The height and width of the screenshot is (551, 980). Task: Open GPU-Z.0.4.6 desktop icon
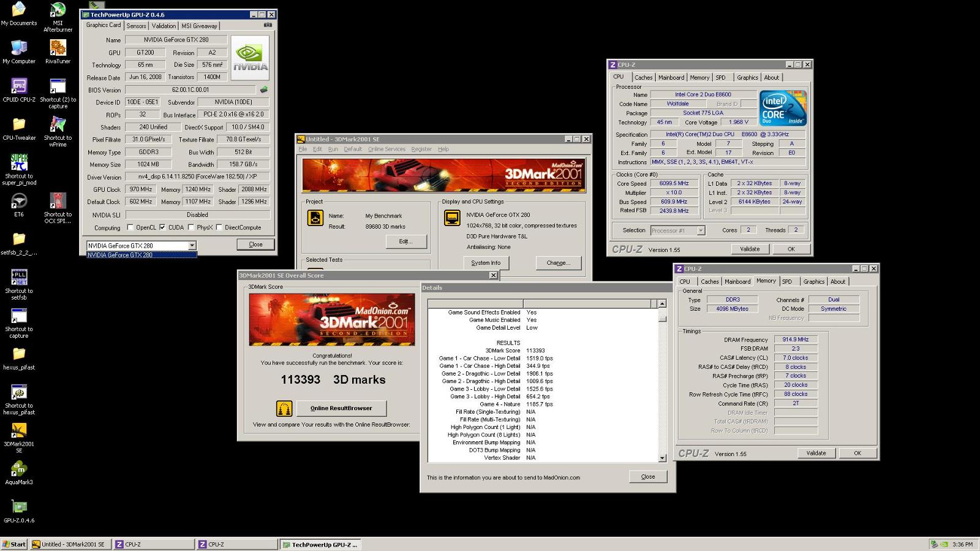(x=19, y=511)
